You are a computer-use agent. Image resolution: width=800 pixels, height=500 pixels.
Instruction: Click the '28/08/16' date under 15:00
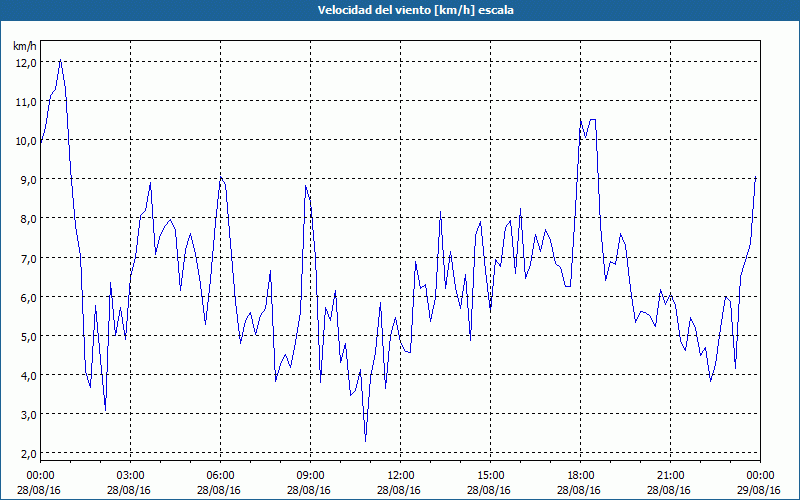click(x=489, y=490)
